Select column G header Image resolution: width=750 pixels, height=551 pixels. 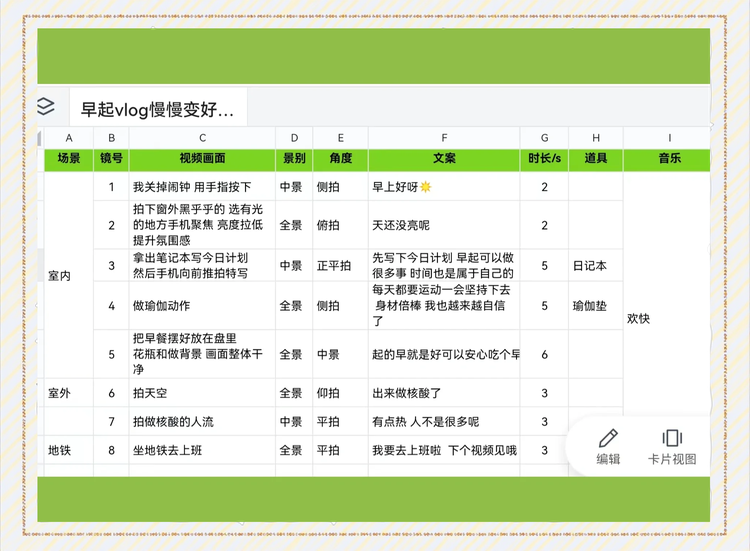click(544, 138)
